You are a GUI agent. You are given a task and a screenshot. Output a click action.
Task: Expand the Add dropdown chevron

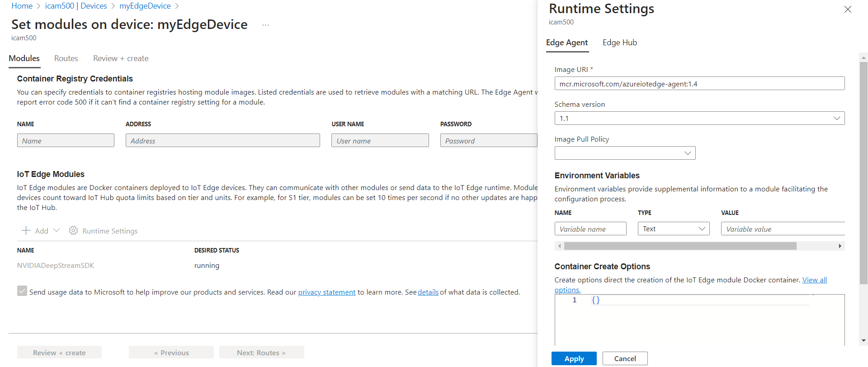pos(57,230)
